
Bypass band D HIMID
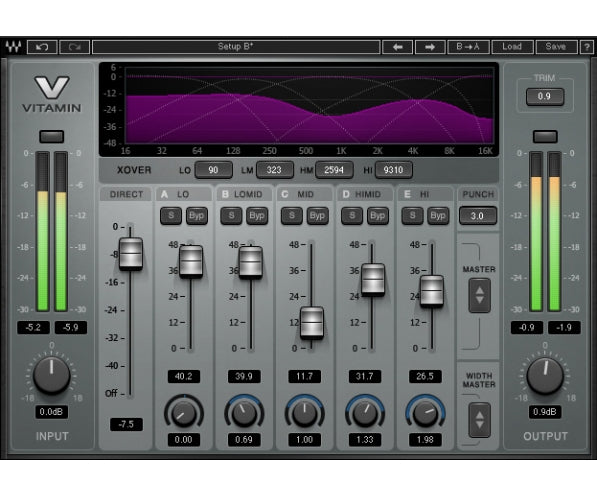pos(378,216)
